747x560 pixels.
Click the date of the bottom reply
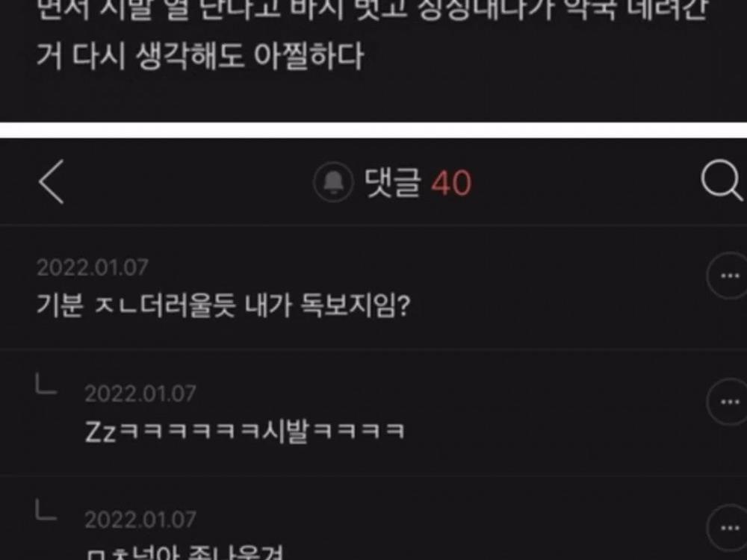click(x=140, y=520)
